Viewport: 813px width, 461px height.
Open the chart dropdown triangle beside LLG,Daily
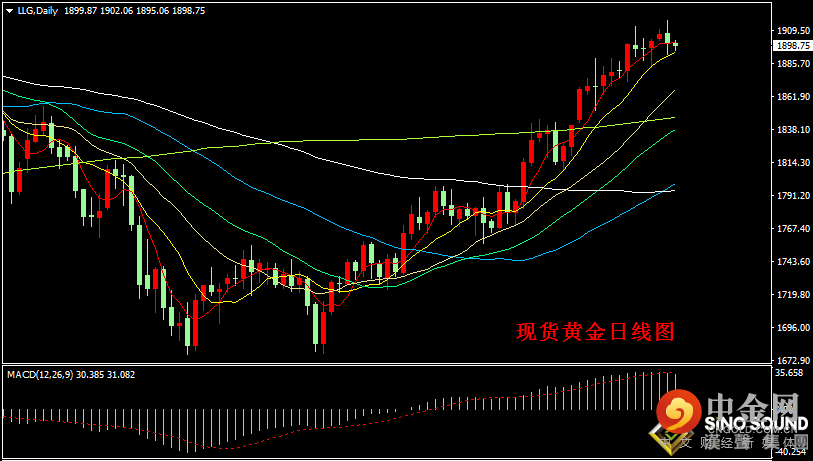click(x=10, y=11)
